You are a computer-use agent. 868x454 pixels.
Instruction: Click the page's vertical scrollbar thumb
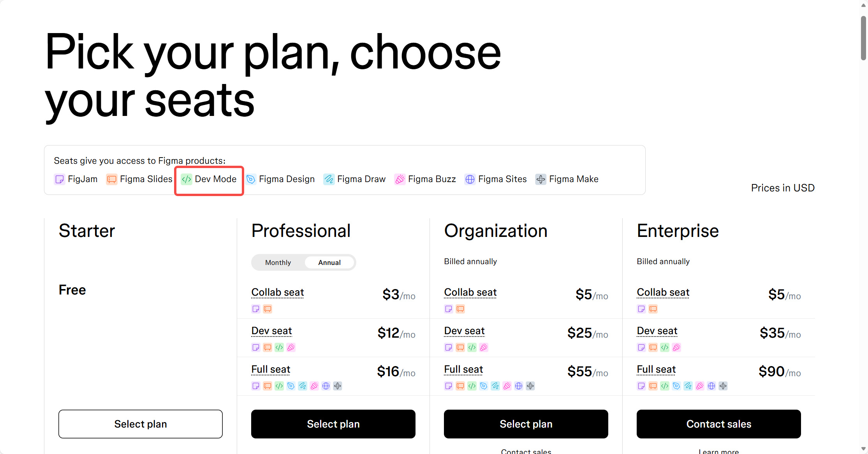pos(863,38)
